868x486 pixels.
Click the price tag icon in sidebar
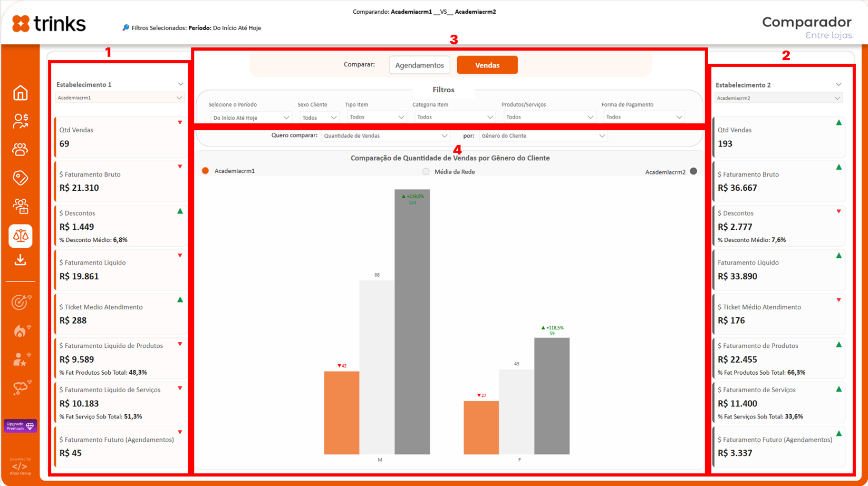[20, 178]
